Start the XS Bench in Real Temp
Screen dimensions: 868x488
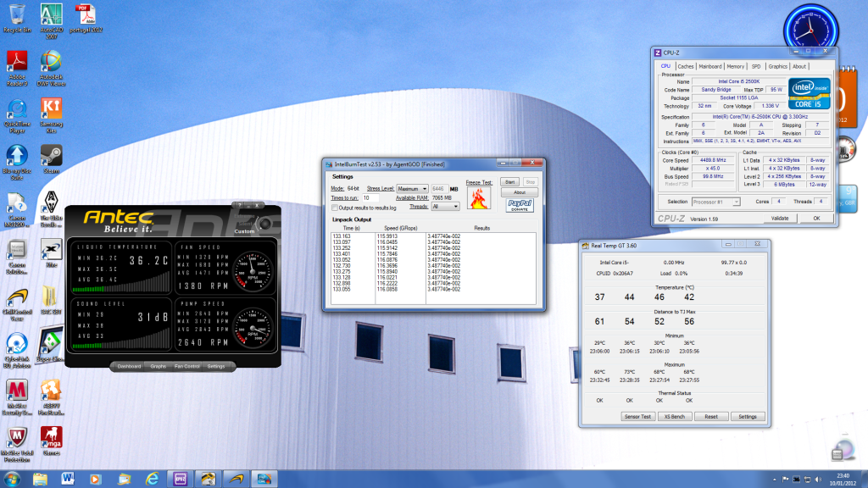tap(674, 417)
